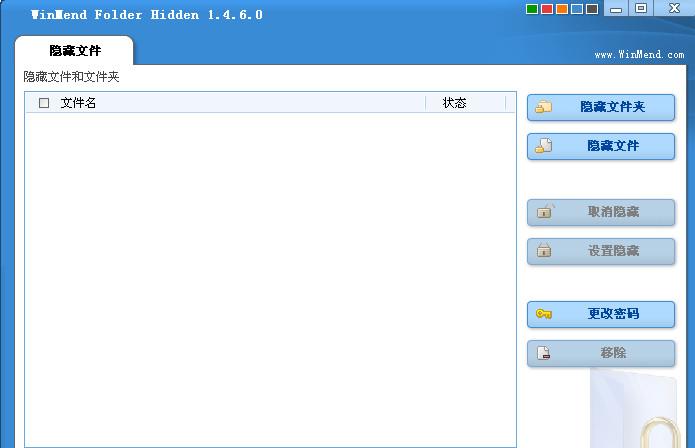This screenshot has height=448, width=695.
Task: Click the 状态 column header
Action: 465,103
